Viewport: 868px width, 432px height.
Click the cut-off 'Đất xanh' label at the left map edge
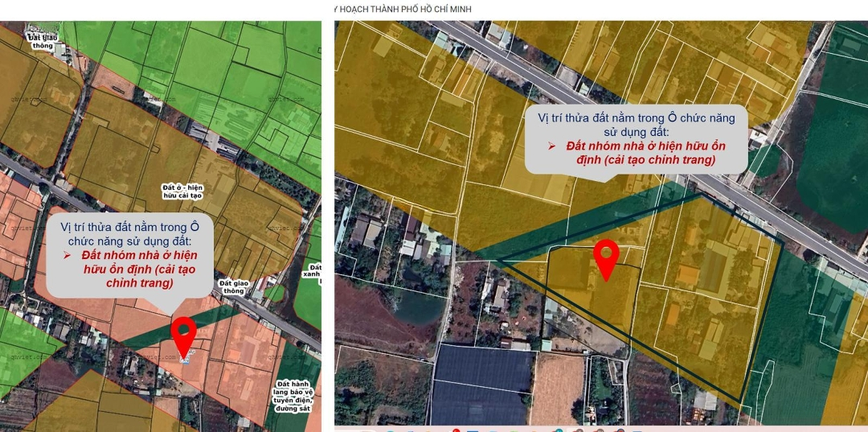tap(315, 270)
